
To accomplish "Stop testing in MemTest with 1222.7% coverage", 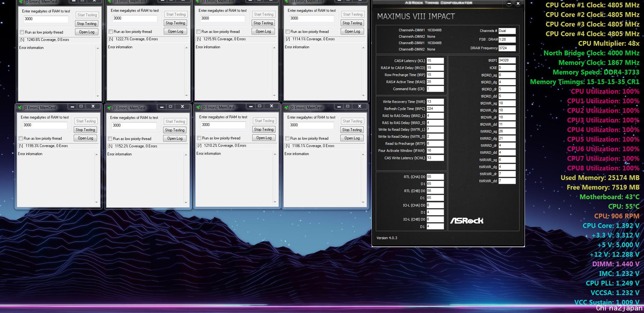I will 175,23.
